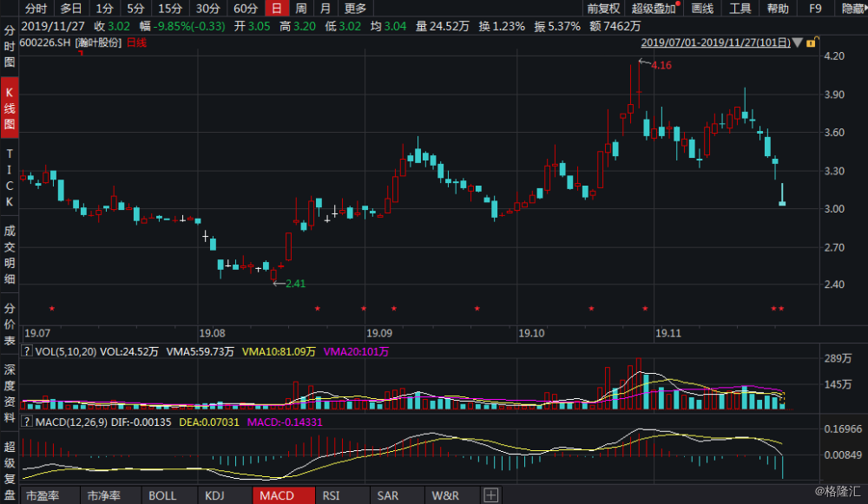Screen dimensions: 868x504
Task: Switch to the 多日 multi-day tab
Action: (x=71, y=9)
